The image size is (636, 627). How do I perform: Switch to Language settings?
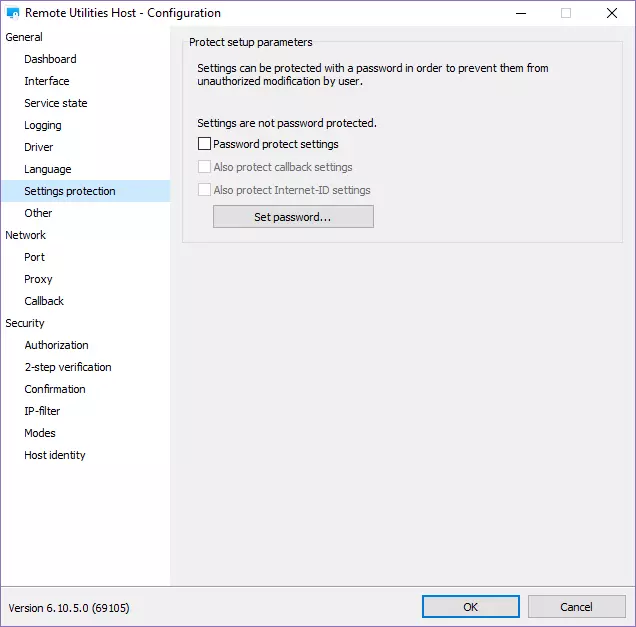coord(48,169)
